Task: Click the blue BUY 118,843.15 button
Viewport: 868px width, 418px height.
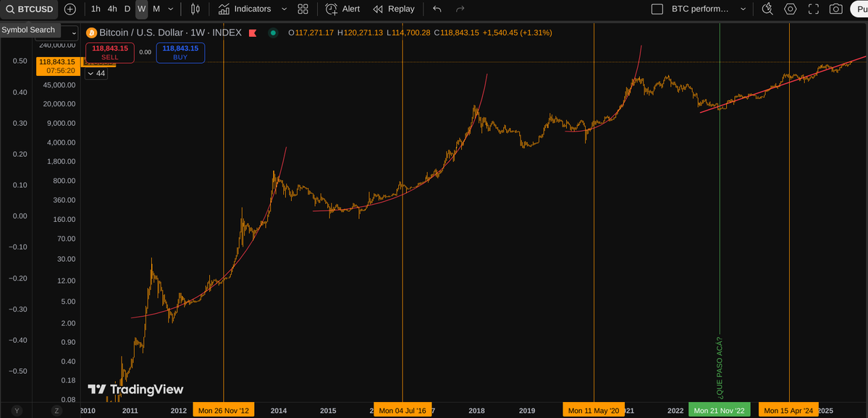Action: 180,53
